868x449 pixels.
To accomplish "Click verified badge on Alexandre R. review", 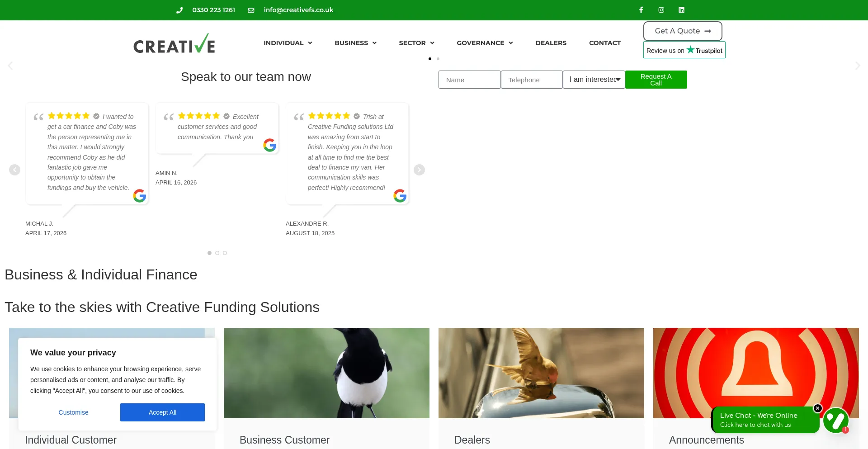I will 357,116.
